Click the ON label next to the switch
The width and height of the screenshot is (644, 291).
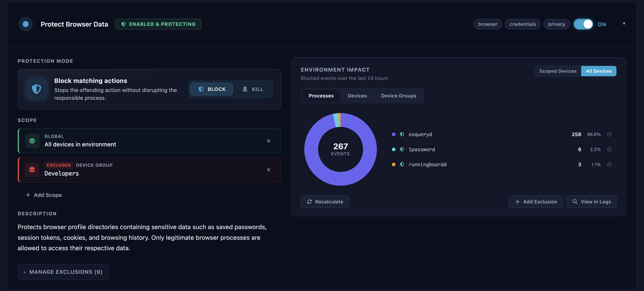tap(602, 24)
